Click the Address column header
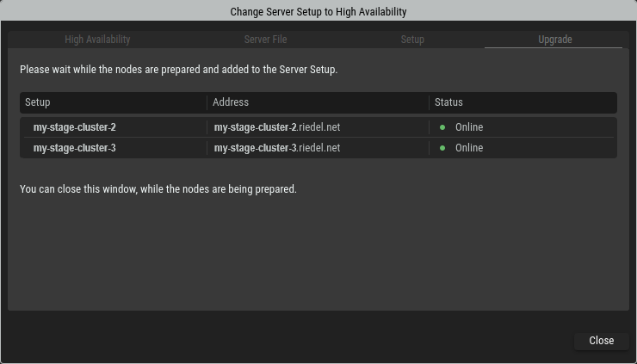Screen dimensions: 637x364 (x=231, y=102)
